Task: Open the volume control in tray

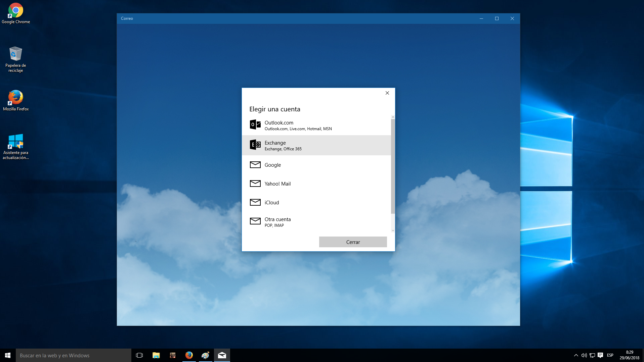Action: (x=584, y=355)
